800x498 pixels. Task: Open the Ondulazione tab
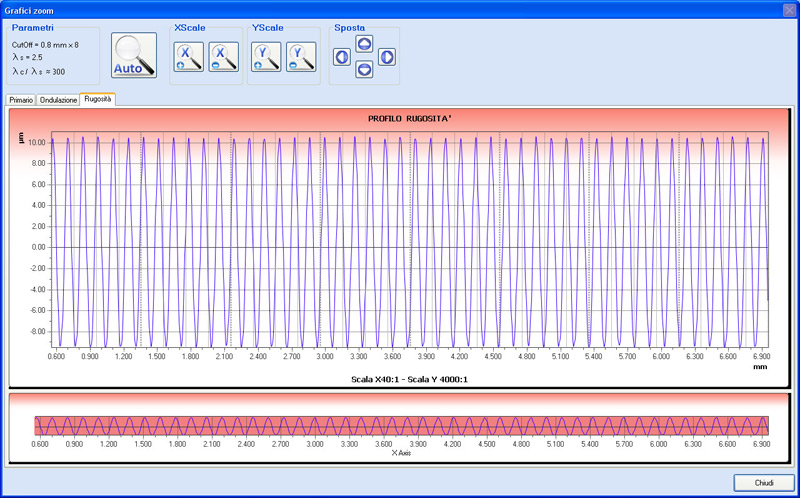tap(58, 100)
